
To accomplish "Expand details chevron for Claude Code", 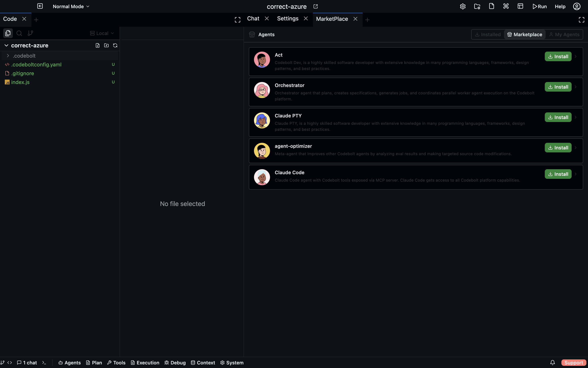I will tap(576, 174).
